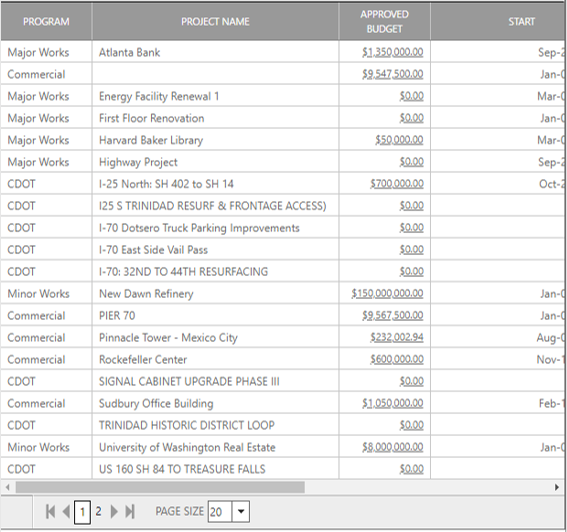The image size is (567, 532).
Task: Select US 160 SH 84 TO TREASURE FALLS
Action: 182,469
